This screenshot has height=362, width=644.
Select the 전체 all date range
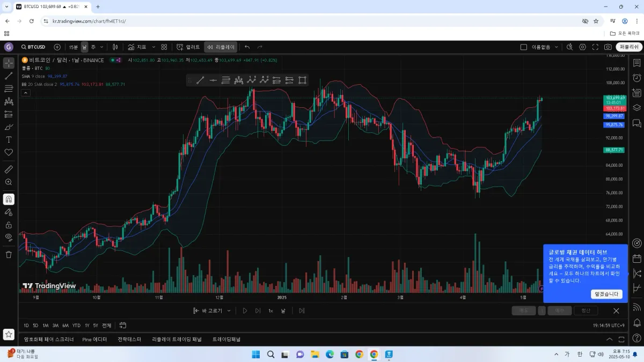[x=107, y=326]
